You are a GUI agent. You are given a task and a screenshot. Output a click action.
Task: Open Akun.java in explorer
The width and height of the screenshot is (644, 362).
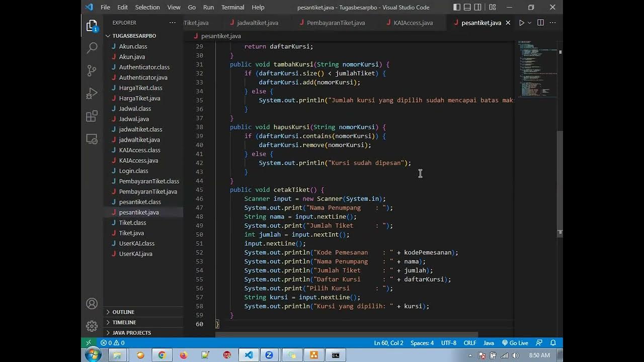click(x=132, y=57)
